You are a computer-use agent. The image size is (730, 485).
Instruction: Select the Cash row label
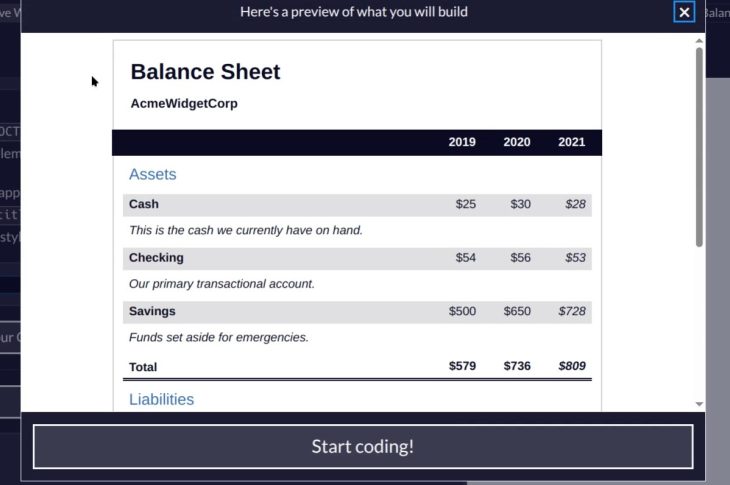click(144, 204)
